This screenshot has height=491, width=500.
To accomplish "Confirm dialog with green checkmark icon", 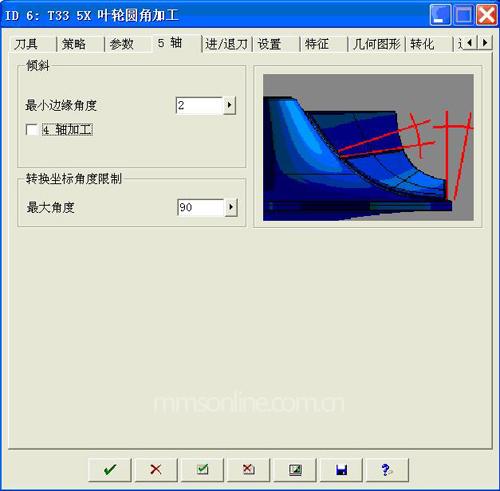I will (x=110, y=470).
